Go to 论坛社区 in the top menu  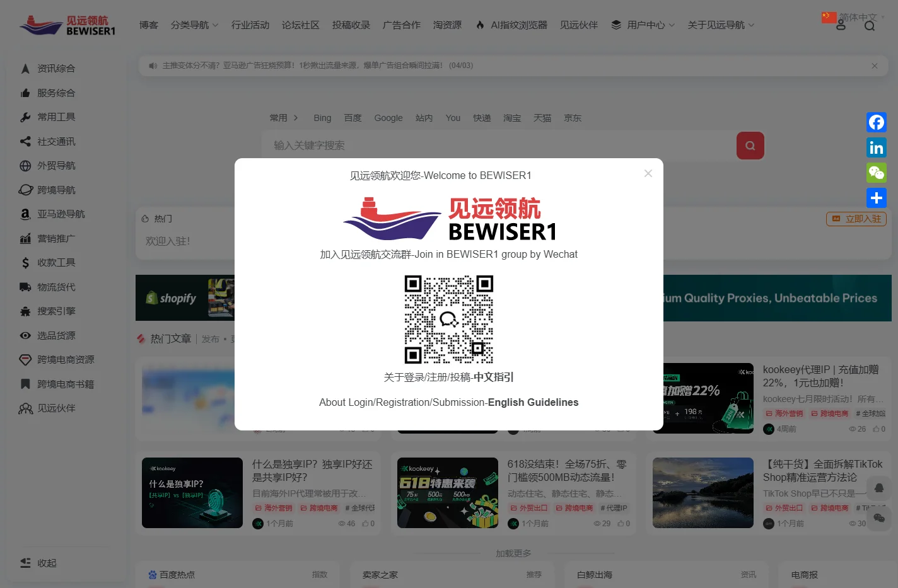point(301,25)
